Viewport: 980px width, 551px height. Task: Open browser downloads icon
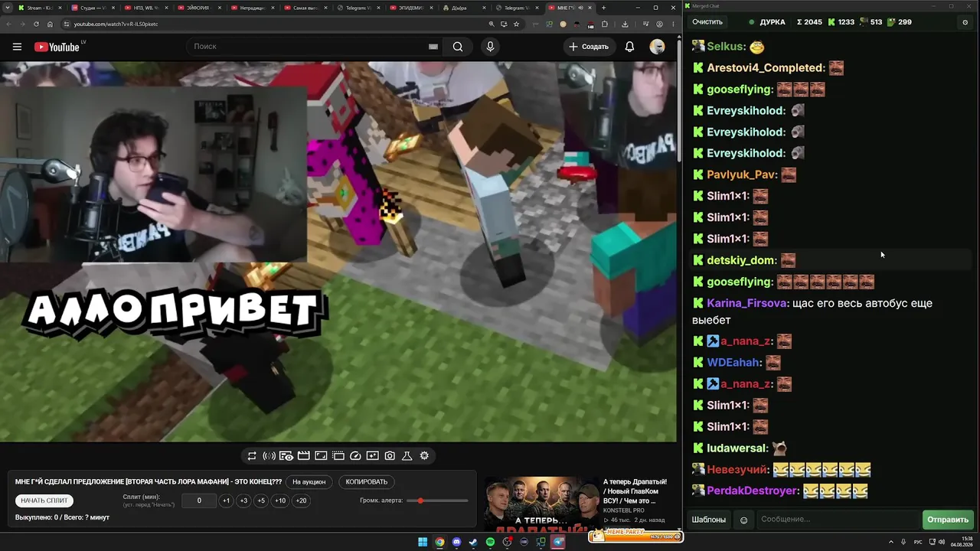pos(625,24)
